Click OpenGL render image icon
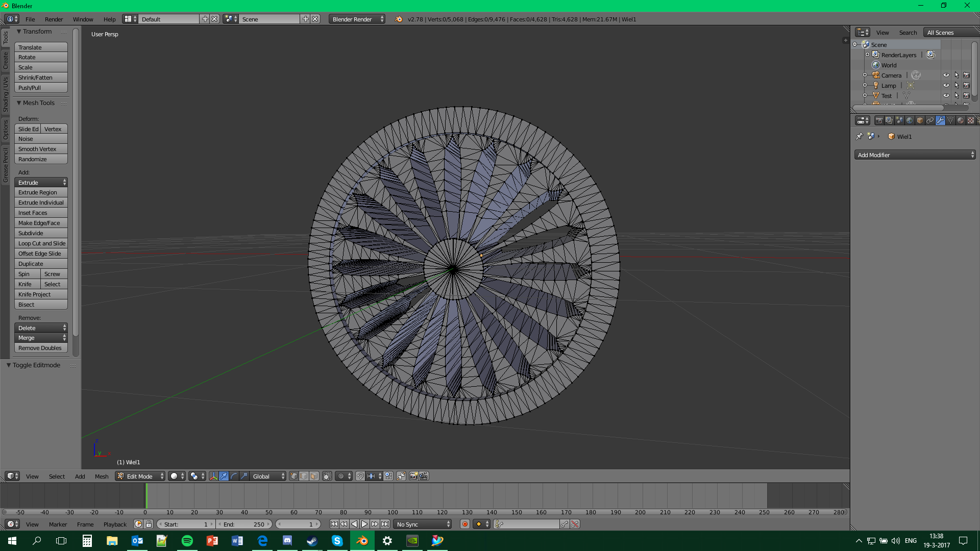 click(413, 476)
